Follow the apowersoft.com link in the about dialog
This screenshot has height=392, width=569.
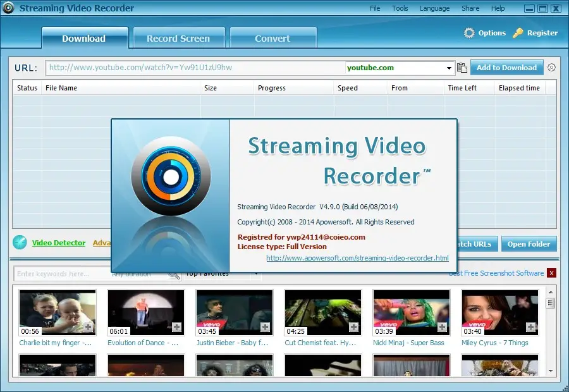tap(357, 258)
